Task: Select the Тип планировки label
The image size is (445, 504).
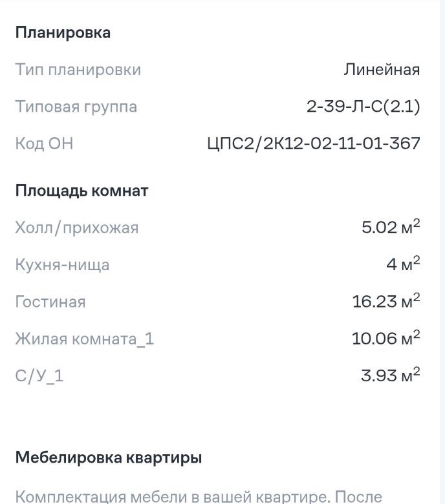Action: (x=78, y=70)
